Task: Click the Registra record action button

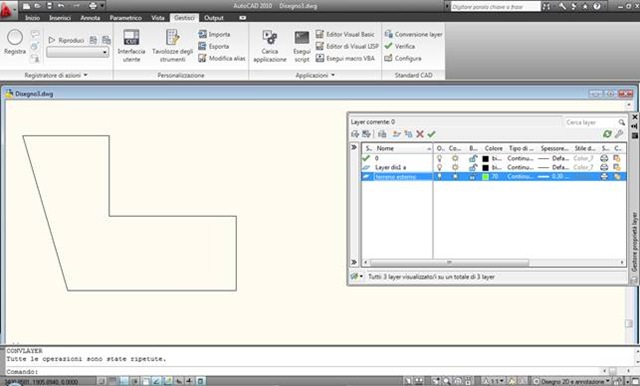Action: 15,42
